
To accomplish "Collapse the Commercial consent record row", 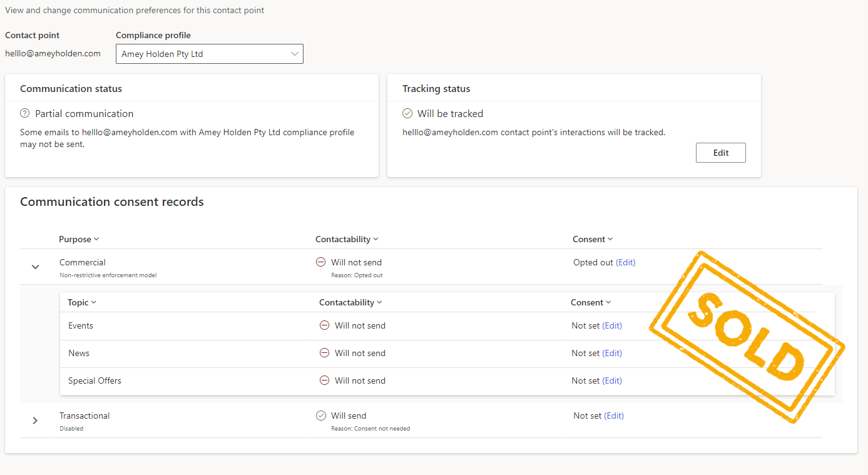I will (36, 267).
